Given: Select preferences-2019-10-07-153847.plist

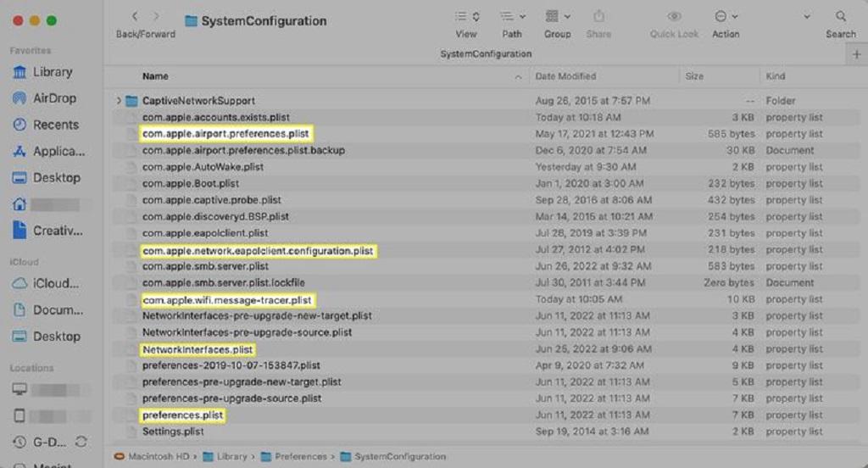Looking at the screenshot, I should click(231, 365).
